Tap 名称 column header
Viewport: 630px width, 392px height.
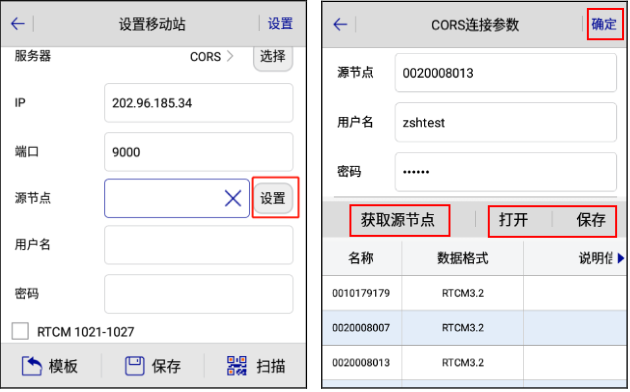tap(361, 258)
